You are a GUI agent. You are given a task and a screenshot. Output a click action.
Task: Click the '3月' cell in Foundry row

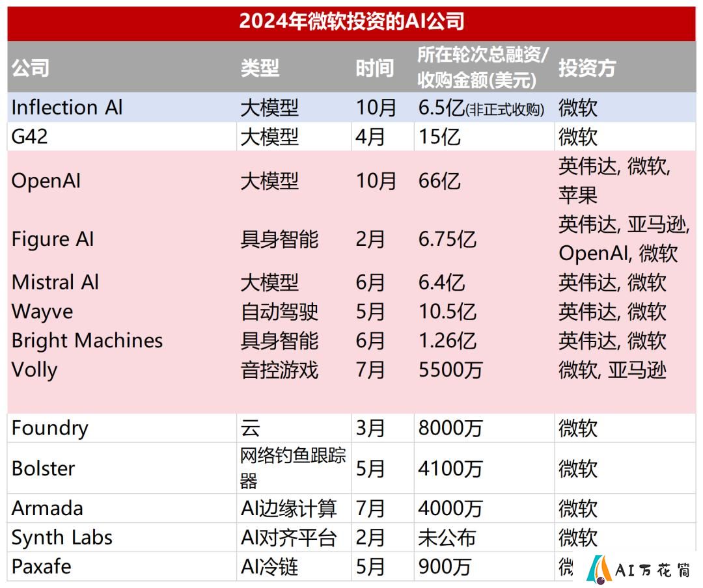pyautogui.click(x=370, y=429)
